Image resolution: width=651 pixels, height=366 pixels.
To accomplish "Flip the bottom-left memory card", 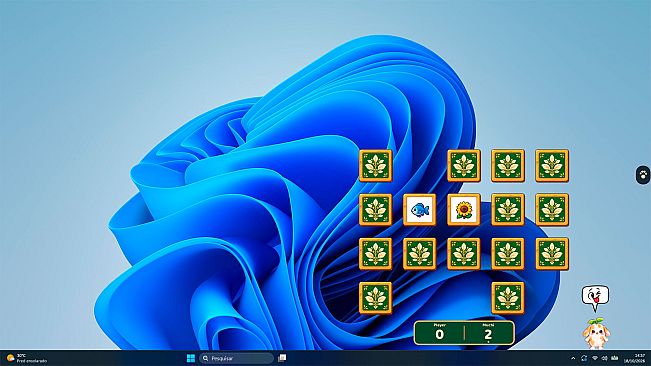I will point(375,298).
